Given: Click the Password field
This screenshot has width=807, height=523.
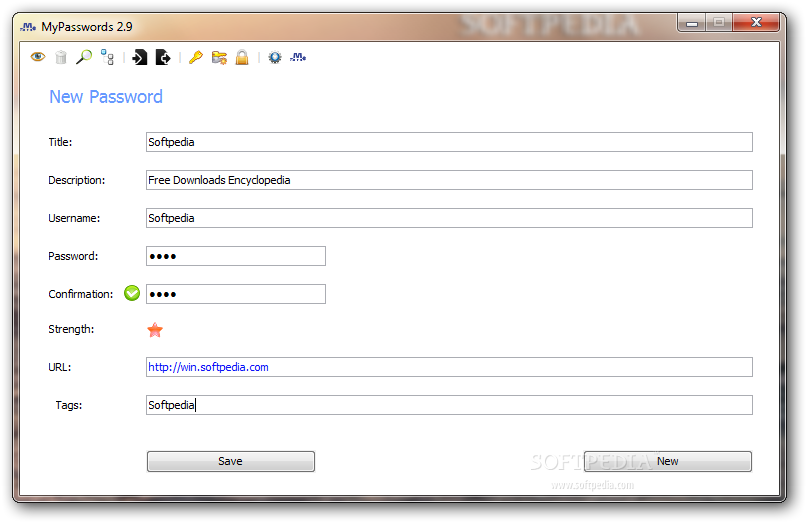Looking at the screenshot, I should (236, 256).
